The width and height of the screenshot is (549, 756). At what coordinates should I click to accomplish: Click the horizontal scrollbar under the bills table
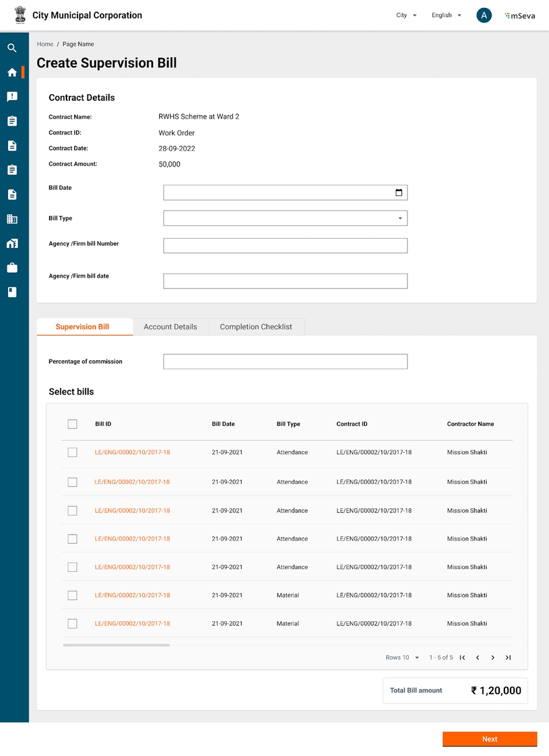[x=116, y=645]
